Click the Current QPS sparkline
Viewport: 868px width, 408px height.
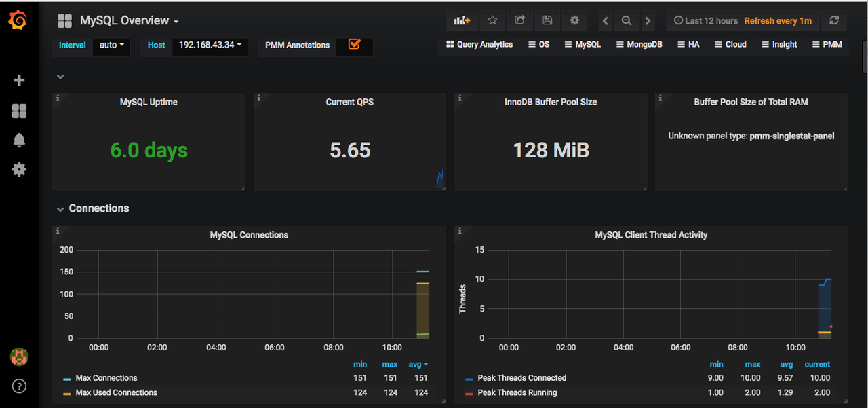coord(440,179)
